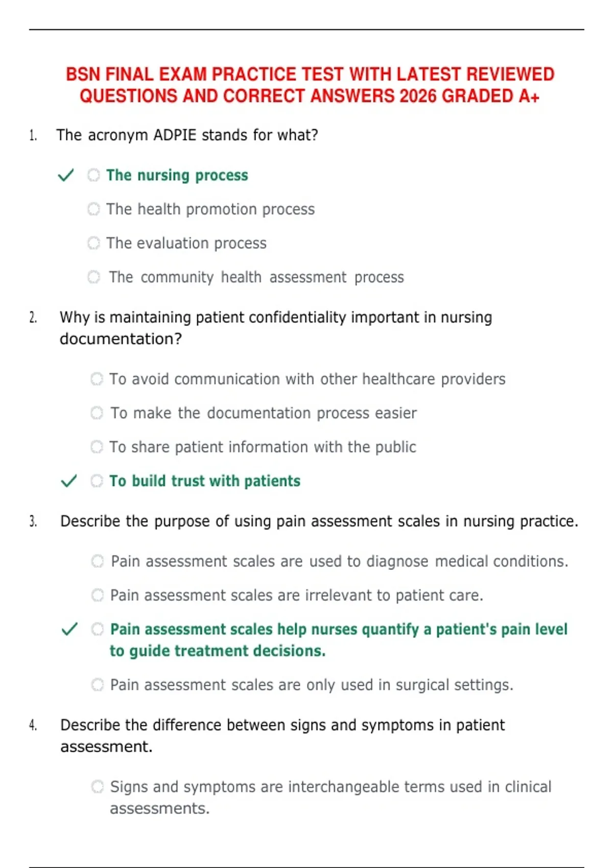Select 'To avoid communication with other healthcare providers'
Viewport: 613px width, 868px height.
pos(97,379)
